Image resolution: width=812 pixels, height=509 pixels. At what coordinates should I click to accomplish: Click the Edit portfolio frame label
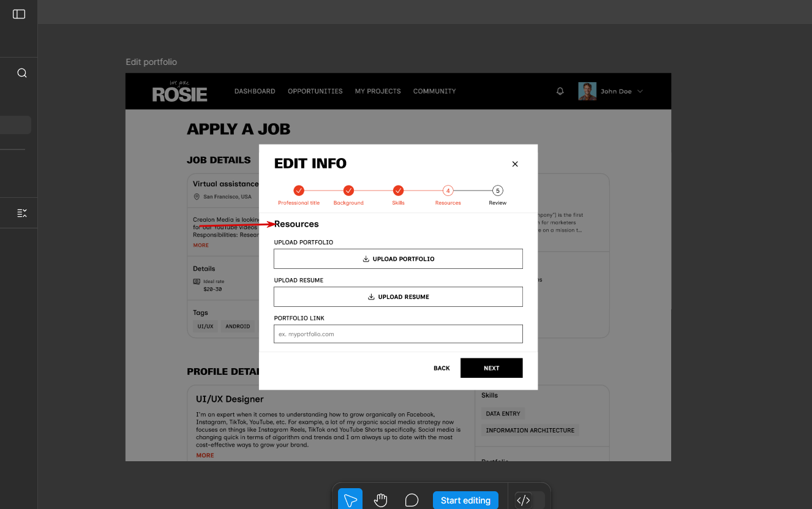(x=151, y=62)
